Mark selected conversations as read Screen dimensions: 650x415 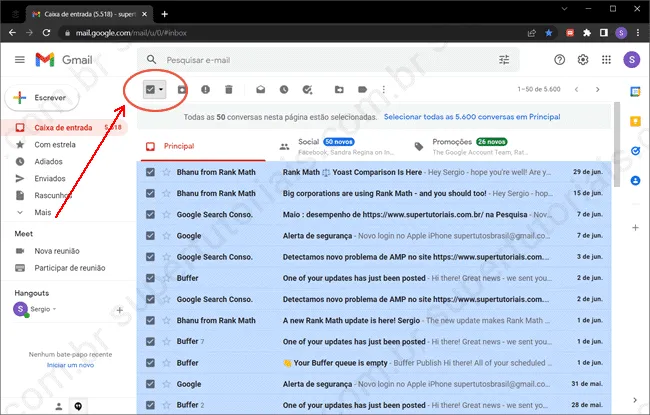point(260,89)
